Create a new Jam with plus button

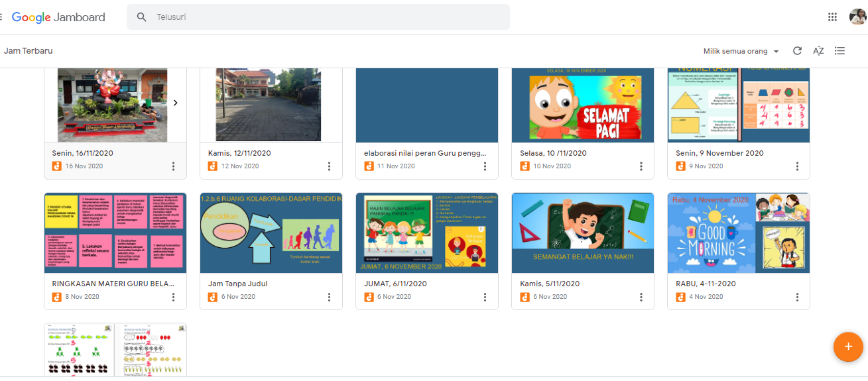(x=847, y=347)
